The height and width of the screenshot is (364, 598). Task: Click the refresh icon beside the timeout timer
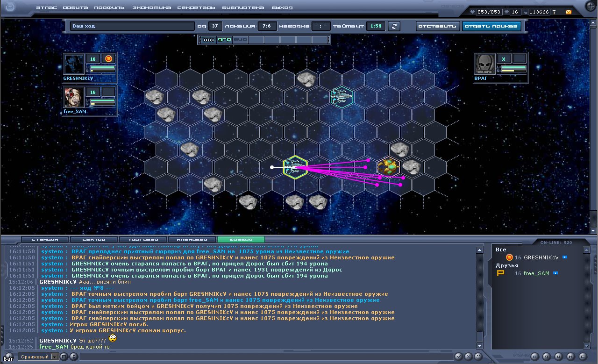click(395, 26)
